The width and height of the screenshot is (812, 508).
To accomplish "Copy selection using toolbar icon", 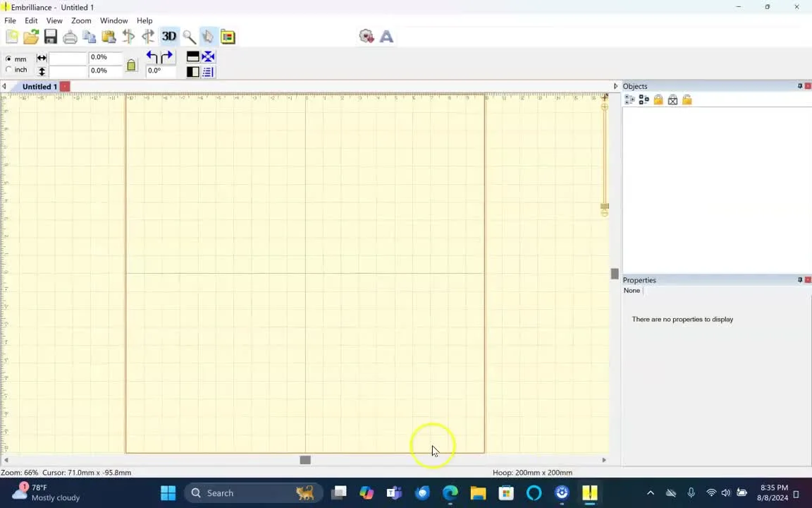I will point(89,37).
